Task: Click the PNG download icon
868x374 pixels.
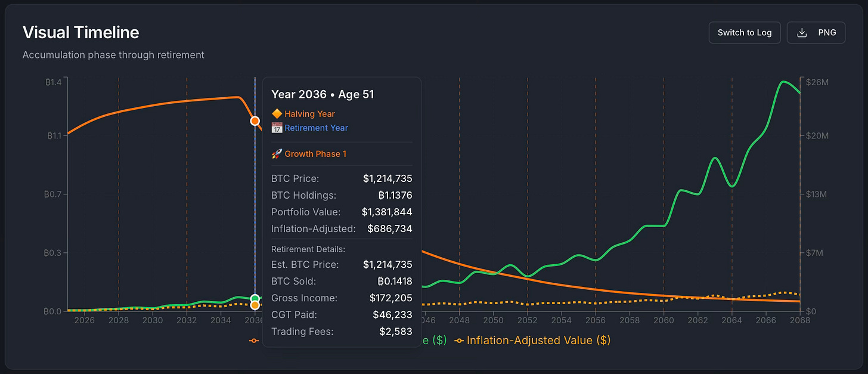Action: coord(801,32)
